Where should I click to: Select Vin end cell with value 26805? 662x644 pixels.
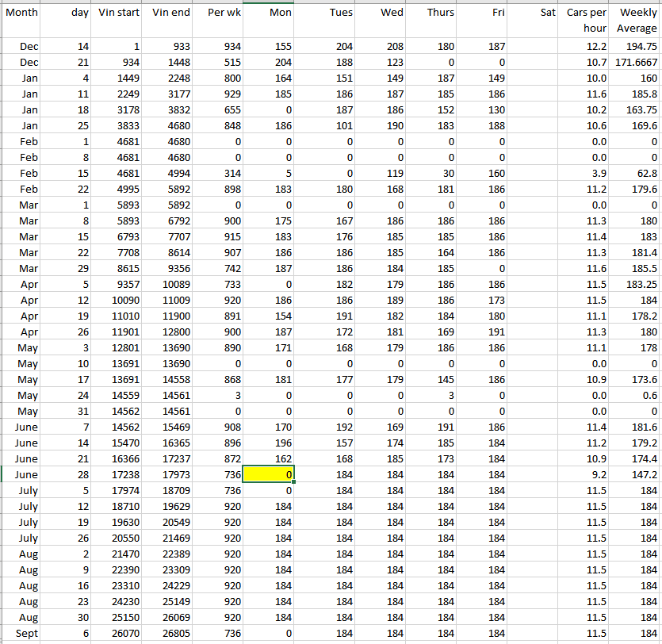click(170, 633)
